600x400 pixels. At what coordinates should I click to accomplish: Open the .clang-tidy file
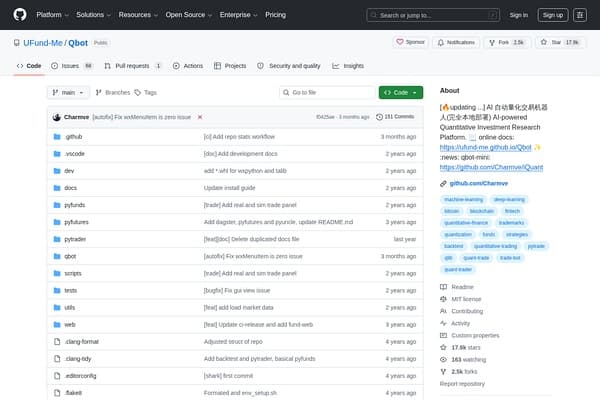78,359
